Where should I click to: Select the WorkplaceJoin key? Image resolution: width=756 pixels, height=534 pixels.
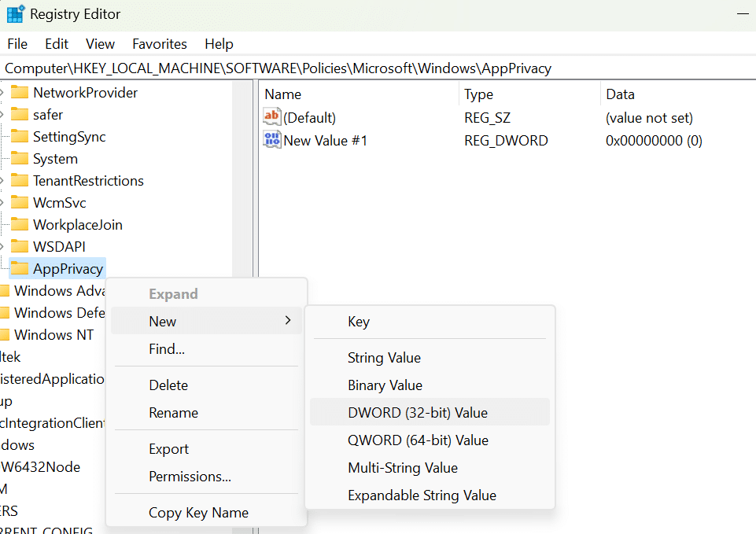click(78, 225)
